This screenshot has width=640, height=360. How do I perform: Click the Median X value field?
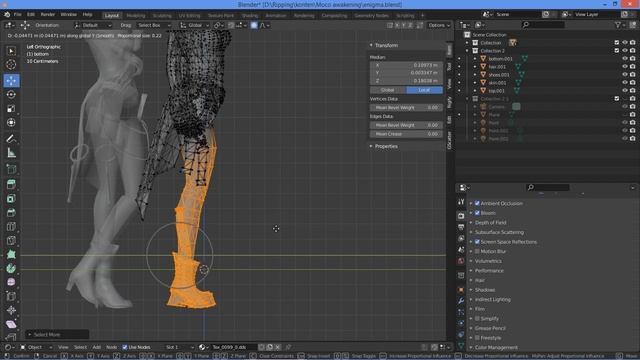coord(406,65)
